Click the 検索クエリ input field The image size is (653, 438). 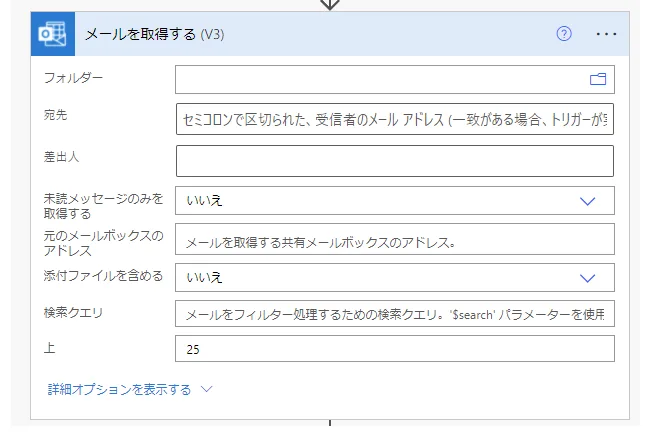click(x=394, y=314)
